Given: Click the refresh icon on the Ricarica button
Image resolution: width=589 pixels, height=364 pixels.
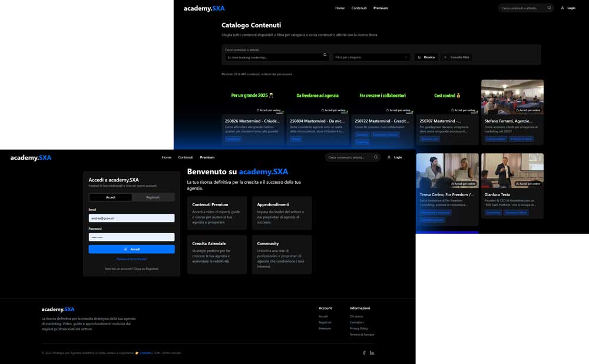Looking at the screenshot, I should tap(419, 57).
